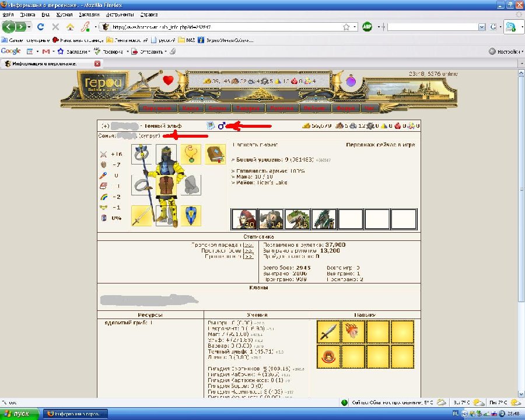Open the Инструменты menu
The height and width of the screenshot is (420, 525).
(x=120, y=15)
